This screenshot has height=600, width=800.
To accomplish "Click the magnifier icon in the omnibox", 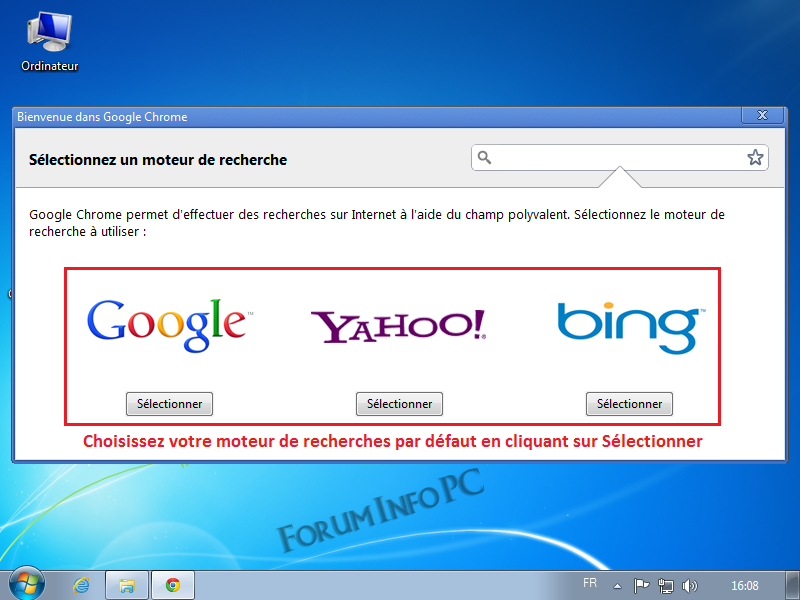I will (x=484, y=158).
